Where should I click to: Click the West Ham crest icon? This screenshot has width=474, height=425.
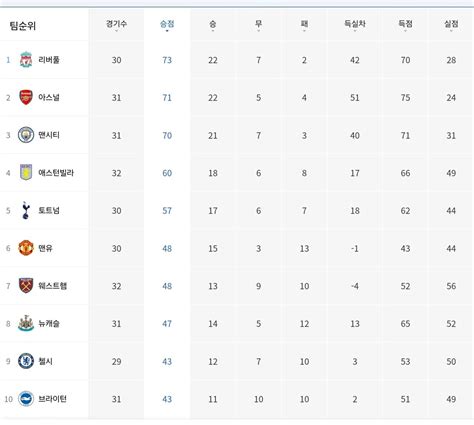tap(26, 286)
